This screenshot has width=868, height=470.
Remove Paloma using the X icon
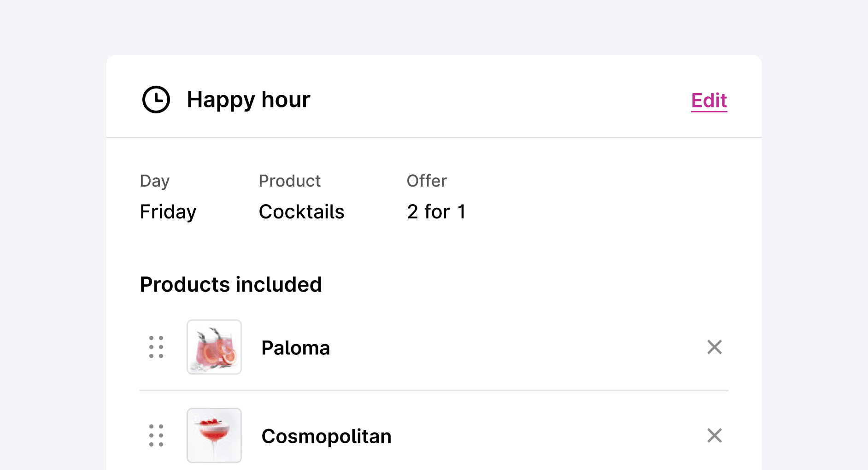714,347
